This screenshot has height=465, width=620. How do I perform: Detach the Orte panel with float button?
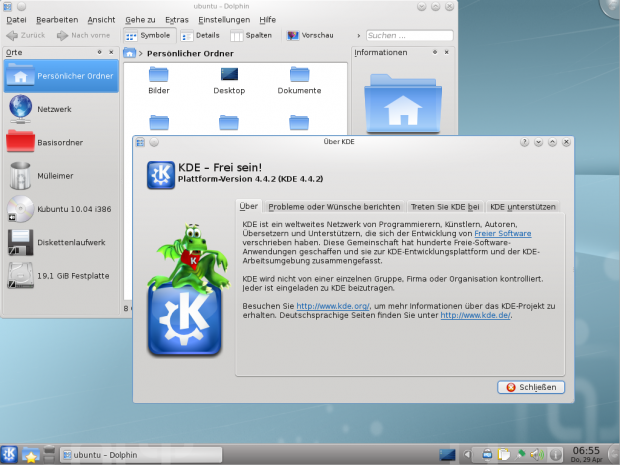[100, 52]
